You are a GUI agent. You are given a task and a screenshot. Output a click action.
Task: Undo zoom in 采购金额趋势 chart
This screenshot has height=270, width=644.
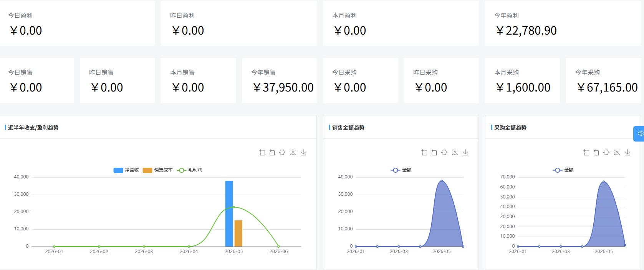point(596,153)
